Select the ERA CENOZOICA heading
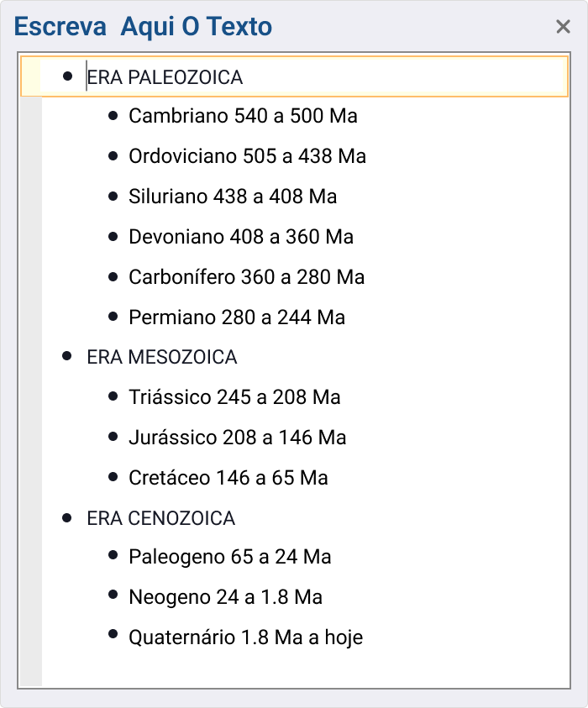Image resolution: width=588 pixels, height=708 pixels. pyautogui.click(x=160, y=518)
